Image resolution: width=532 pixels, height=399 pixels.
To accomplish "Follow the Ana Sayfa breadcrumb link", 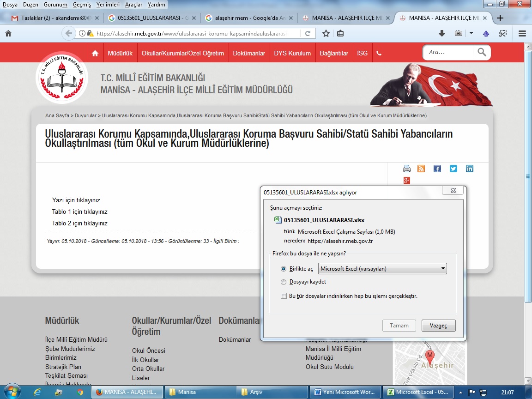I will point(57,116).
